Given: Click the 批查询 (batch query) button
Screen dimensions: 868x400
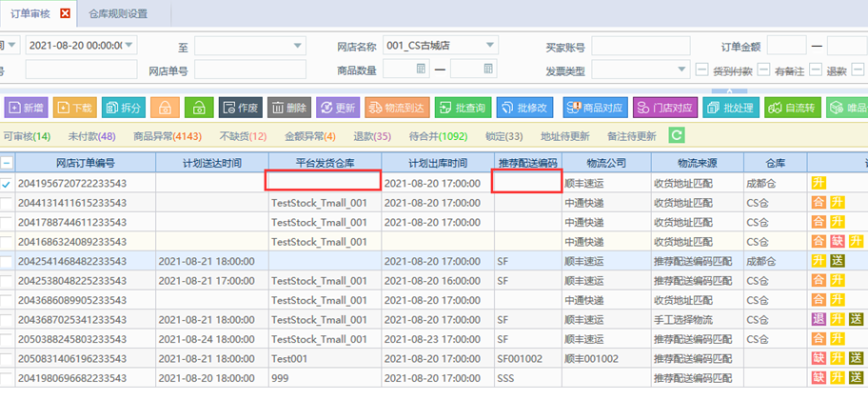Looking at the screenshot, I should tap(463, 108).
